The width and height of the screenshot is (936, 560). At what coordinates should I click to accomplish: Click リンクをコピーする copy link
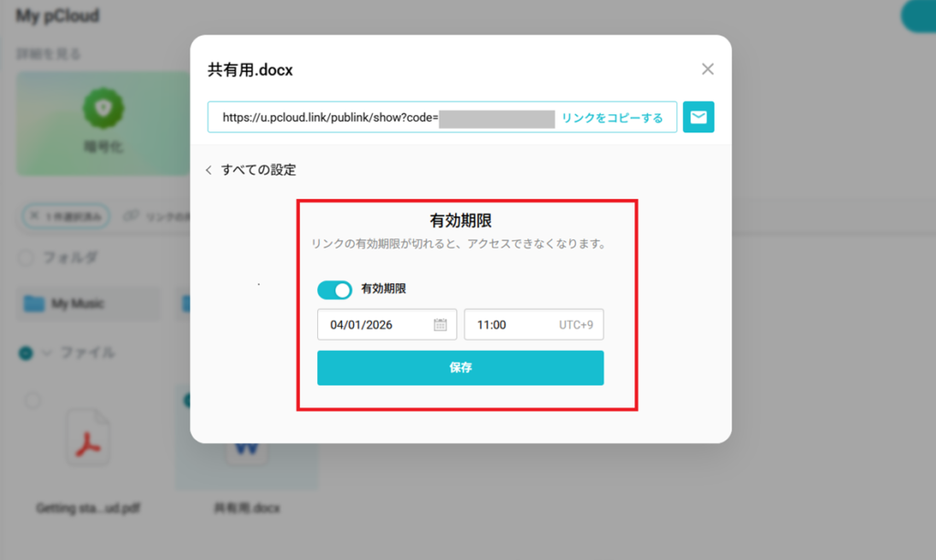pos(612,118)
